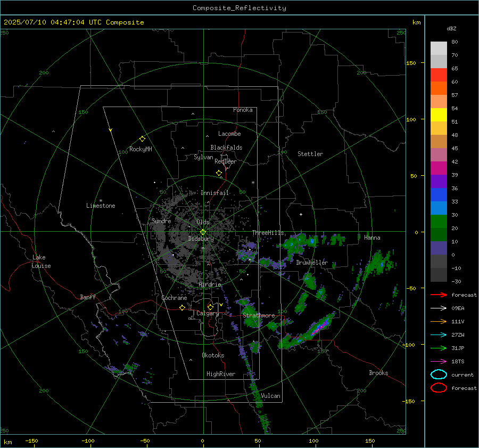Click the red 60–65 dBZ color swatch

[439, 75]
